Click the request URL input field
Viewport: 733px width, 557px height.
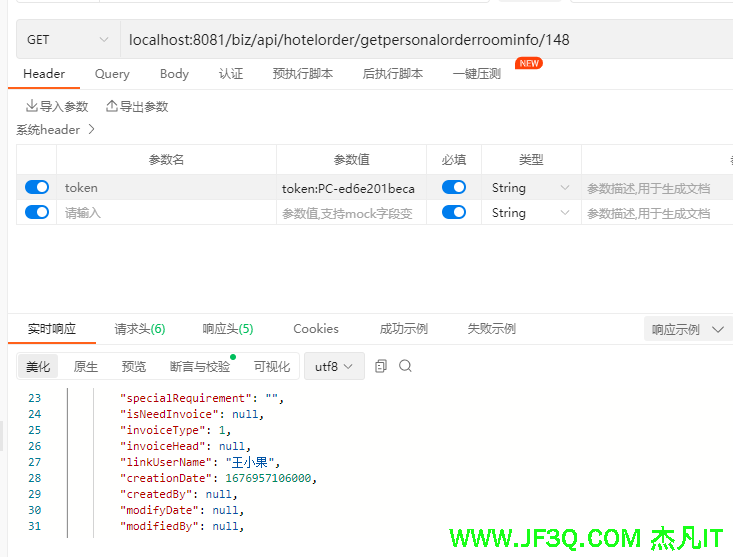click(420, 40)
